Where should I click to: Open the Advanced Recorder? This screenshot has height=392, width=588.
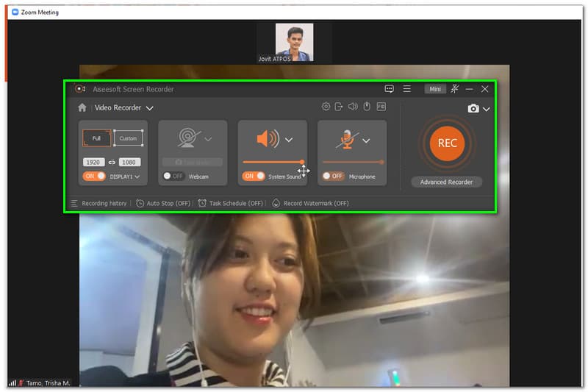pyautogui.click(x=446, y=182)
